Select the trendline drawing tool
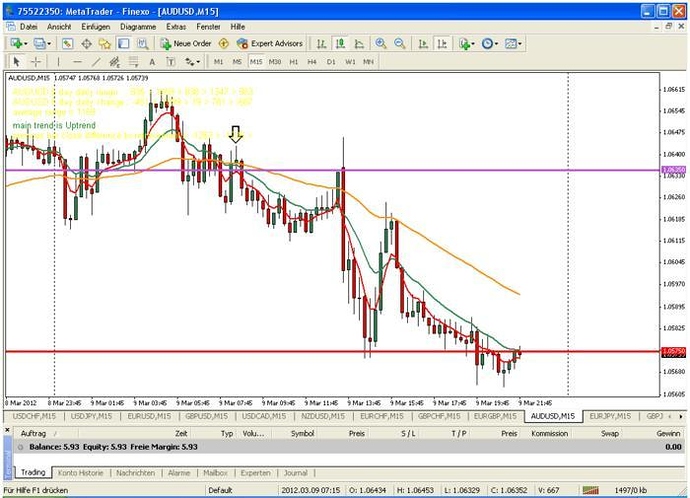Screen dimensions: 690x498 tap(96, 62)
